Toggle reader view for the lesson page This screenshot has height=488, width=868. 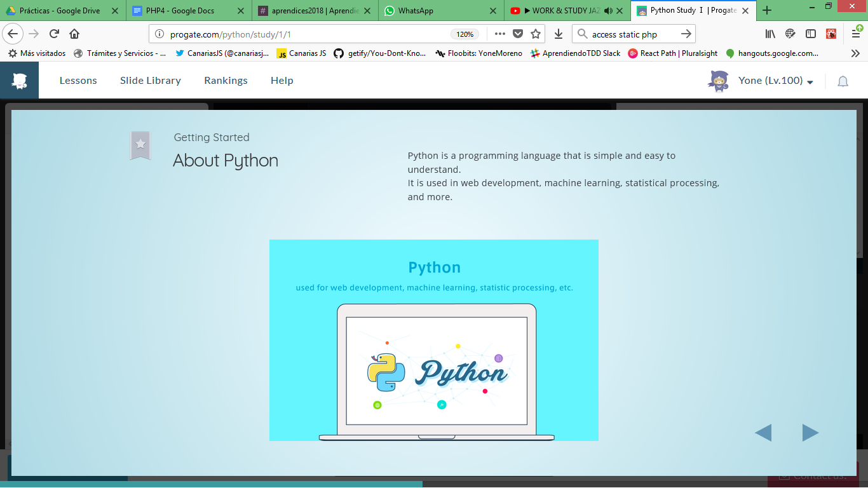click(790, 34)
